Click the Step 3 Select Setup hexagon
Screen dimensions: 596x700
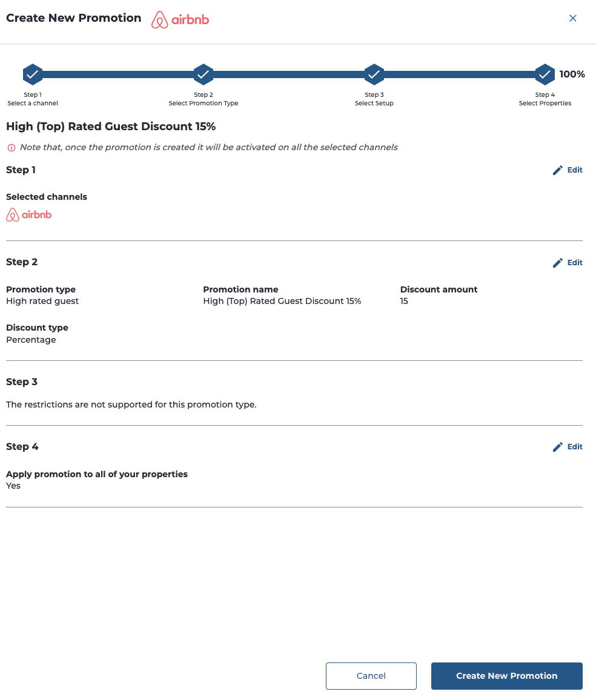(374, 74)
